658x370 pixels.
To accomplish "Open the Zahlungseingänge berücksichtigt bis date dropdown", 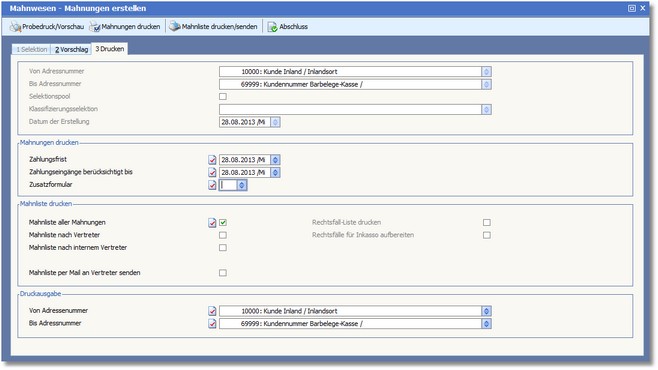I will 275,172.
